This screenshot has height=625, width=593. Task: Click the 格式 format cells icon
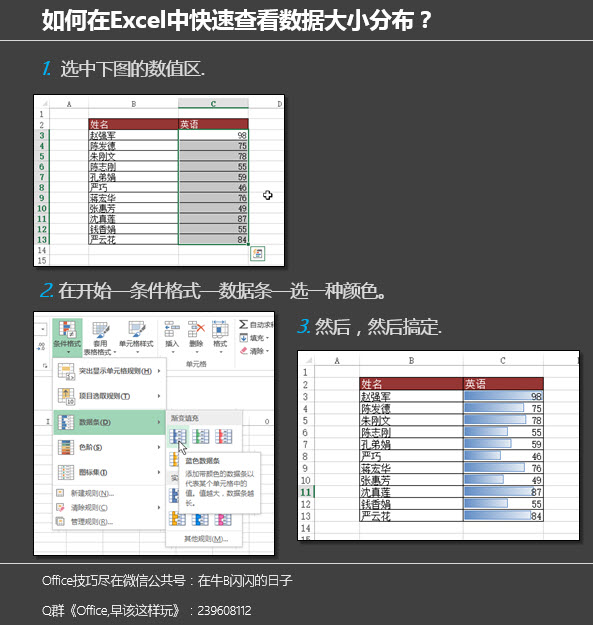point(220,329)
